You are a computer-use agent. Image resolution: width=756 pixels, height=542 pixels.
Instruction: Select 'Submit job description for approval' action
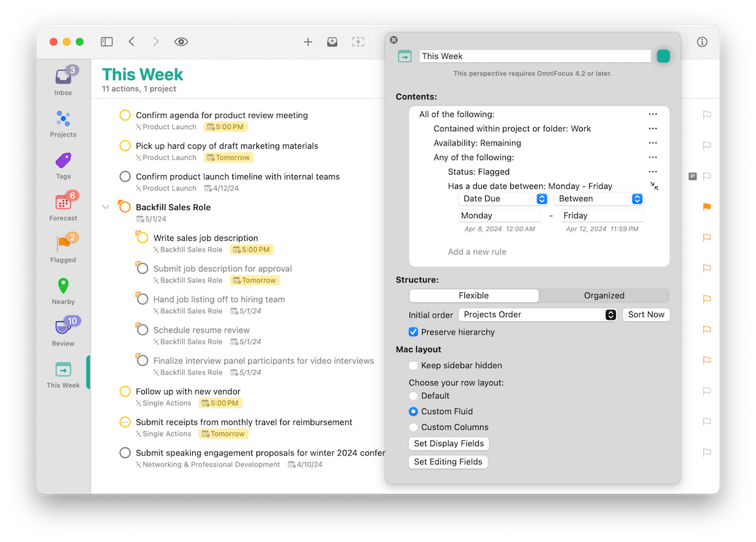223,268
